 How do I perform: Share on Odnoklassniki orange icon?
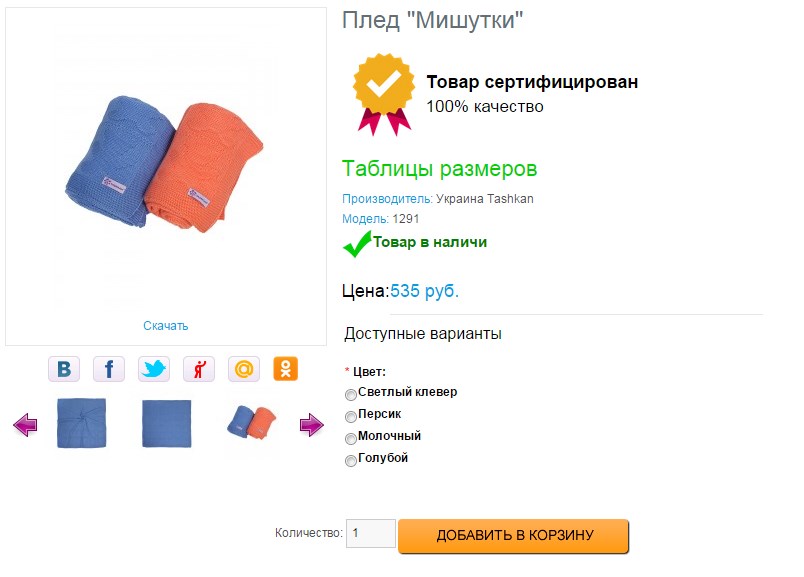285,369
